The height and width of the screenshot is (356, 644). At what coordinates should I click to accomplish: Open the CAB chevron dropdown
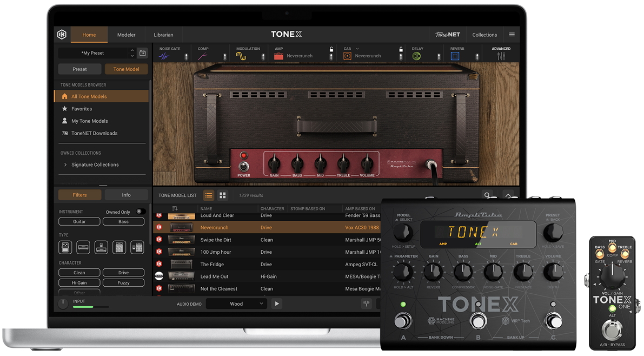[357, 49]
